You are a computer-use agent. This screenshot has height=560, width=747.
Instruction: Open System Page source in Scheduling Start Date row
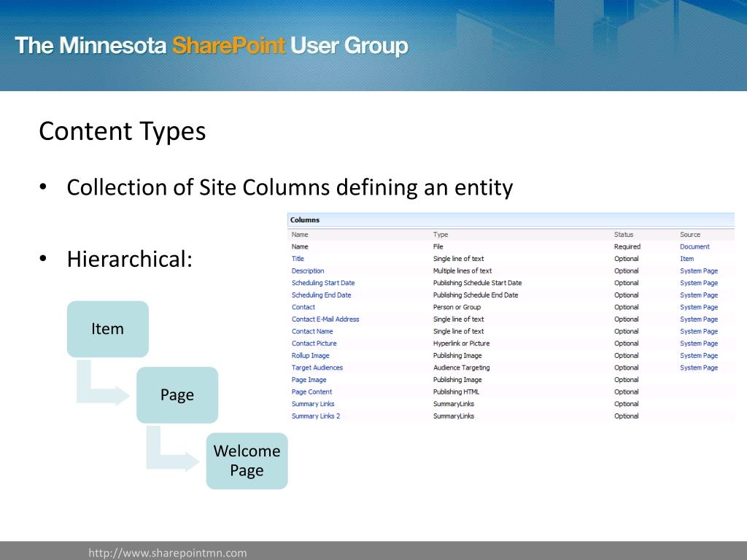coord(699,283)
